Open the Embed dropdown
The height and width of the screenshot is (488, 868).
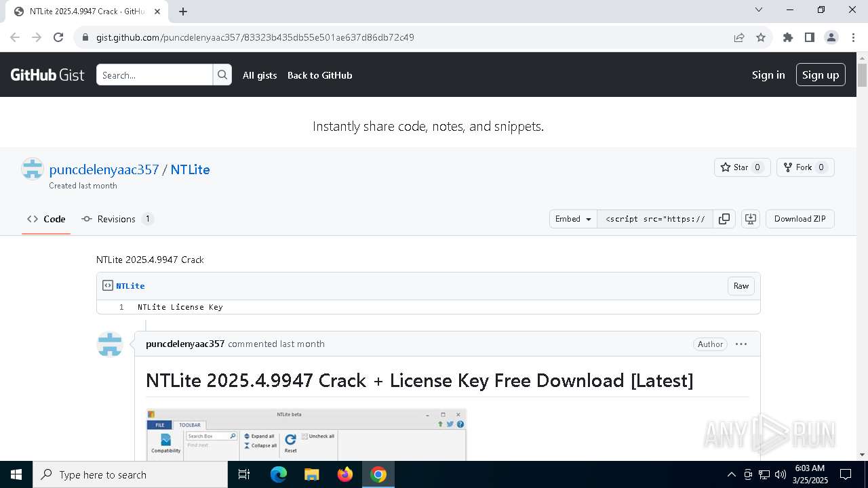pyautogui.click(x=573, y=219)
